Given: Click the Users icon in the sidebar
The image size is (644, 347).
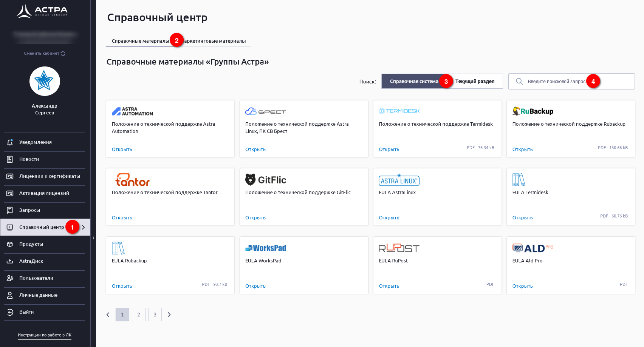Looking at the screenshot, I should 10,278.
